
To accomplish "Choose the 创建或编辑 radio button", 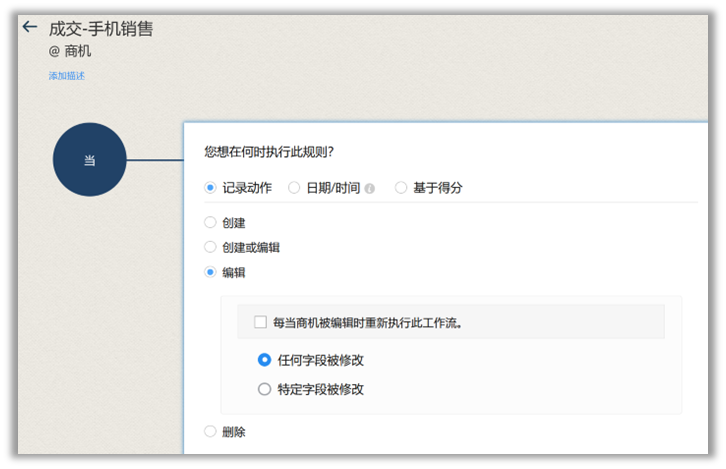I will tap(210, 247).
